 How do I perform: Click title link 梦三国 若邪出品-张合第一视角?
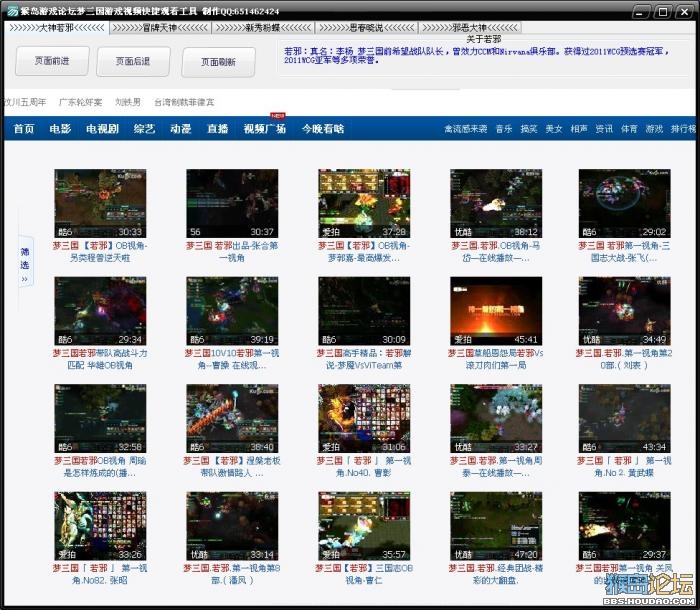pyautogui.click(x=232, y=252)
